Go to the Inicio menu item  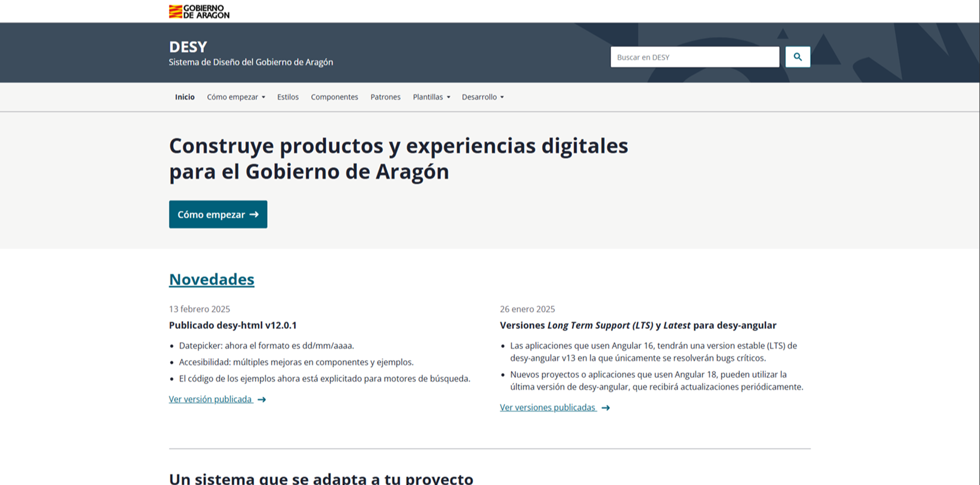point(185,97)
